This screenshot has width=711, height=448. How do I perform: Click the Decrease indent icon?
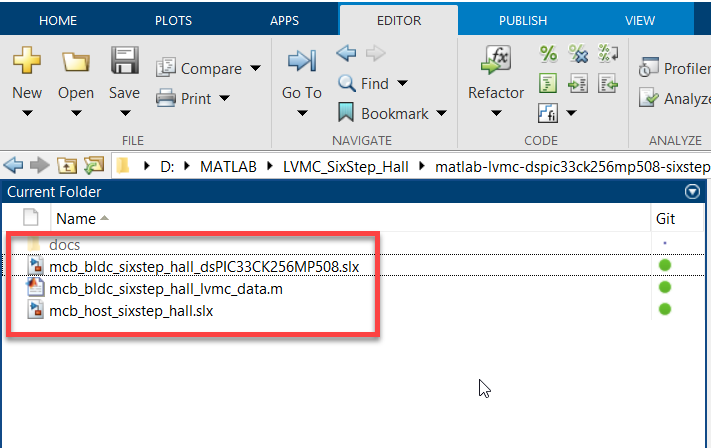608,83
